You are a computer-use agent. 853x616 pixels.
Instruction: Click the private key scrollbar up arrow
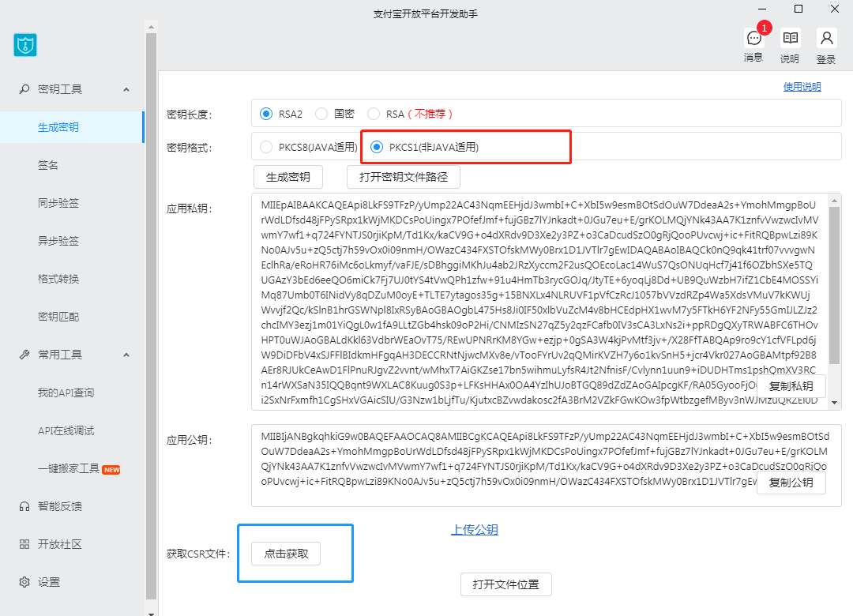coord(835,201)
